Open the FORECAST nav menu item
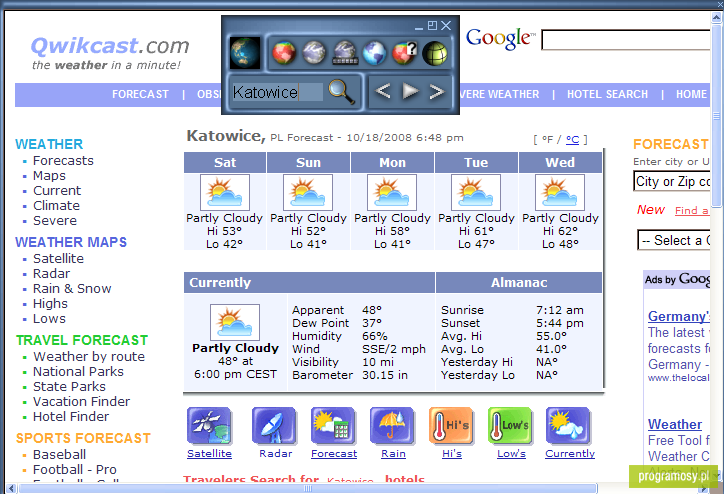 tap(140, 95)
